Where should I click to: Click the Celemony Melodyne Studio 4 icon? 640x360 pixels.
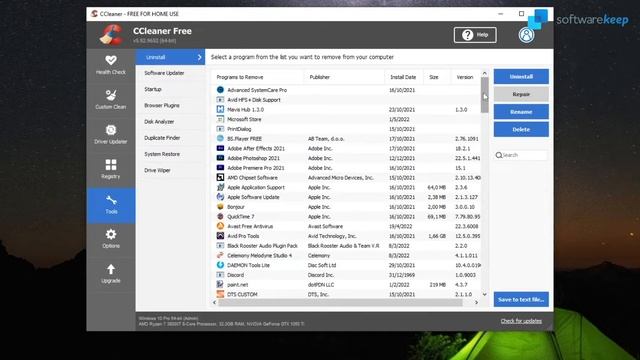[x=220, y=255]
